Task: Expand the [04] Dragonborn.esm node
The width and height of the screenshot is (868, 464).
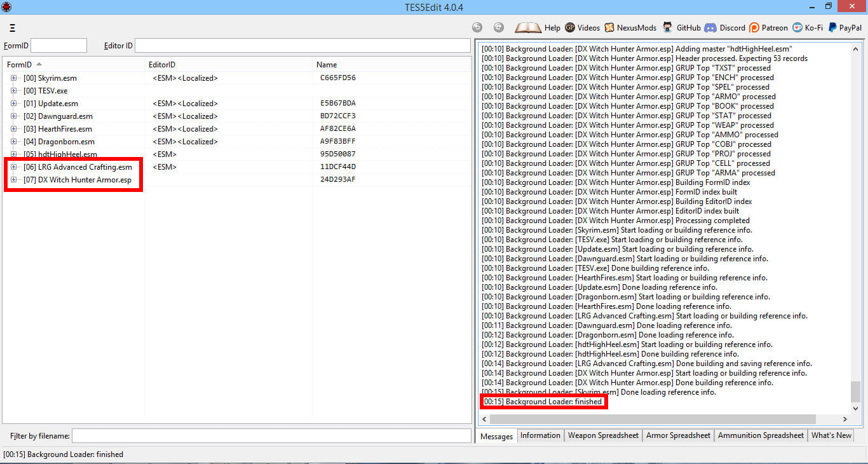Action: 14,142
